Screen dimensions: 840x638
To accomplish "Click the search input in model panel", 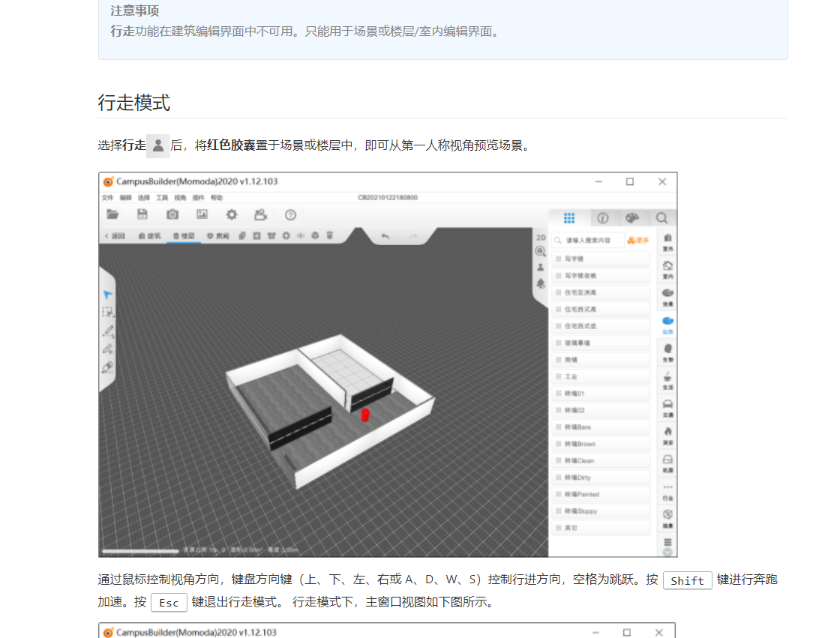I will click(x=588, y=241).
